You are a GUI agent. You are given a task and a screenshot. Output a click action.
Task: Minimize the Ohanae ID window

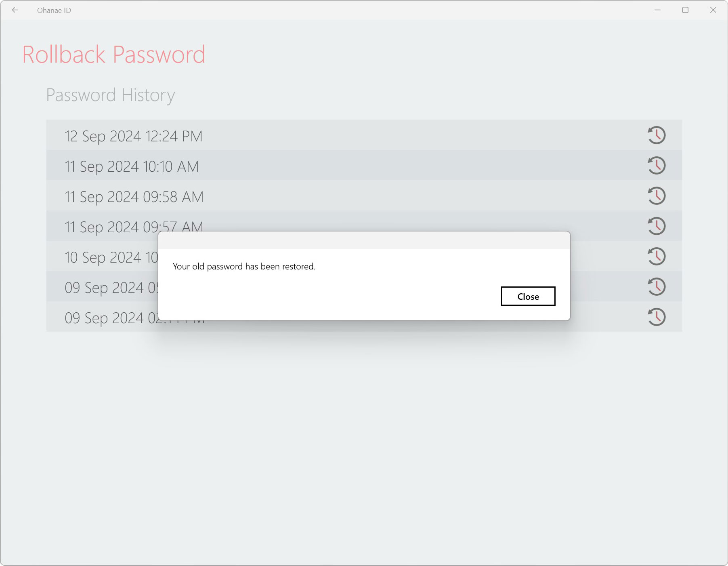(657, 10)
